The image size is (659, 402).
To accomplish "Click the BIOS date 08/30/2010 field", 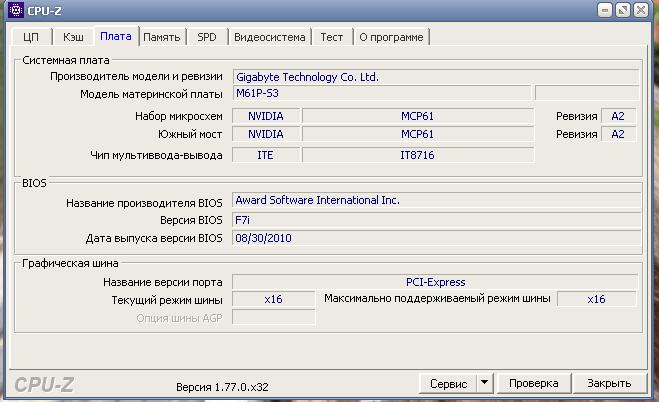I will click(436, 238).
